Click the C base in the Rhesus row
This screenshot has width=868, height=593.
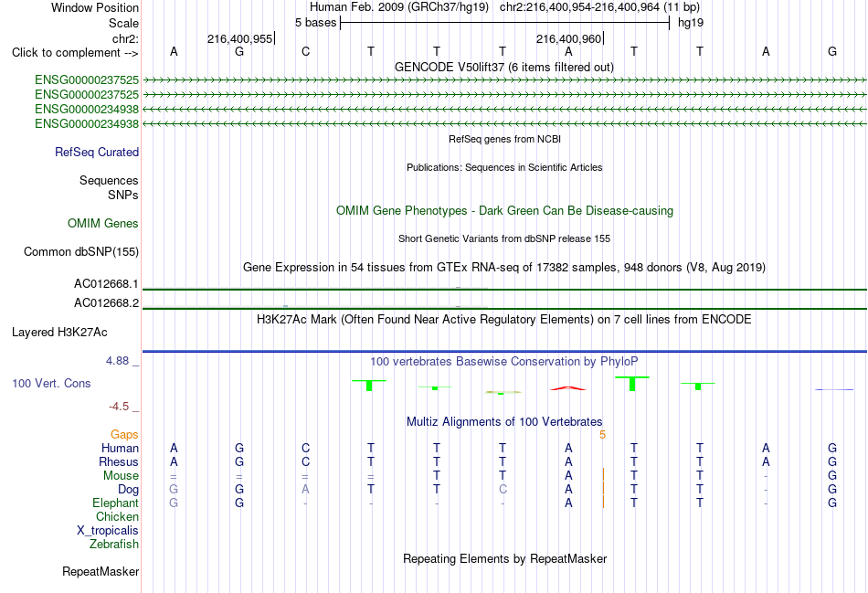pyautogui.click(x=305, y=461)
